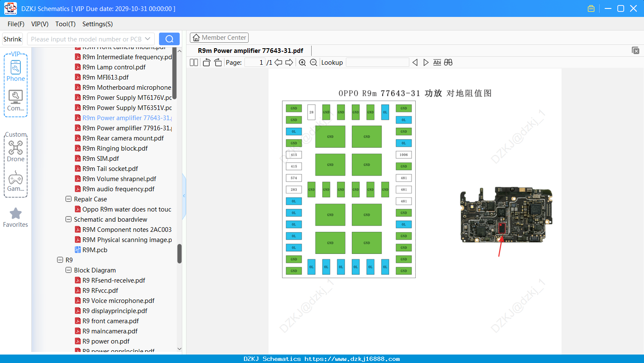Go to next page arrow

click(x=289, y=63)
